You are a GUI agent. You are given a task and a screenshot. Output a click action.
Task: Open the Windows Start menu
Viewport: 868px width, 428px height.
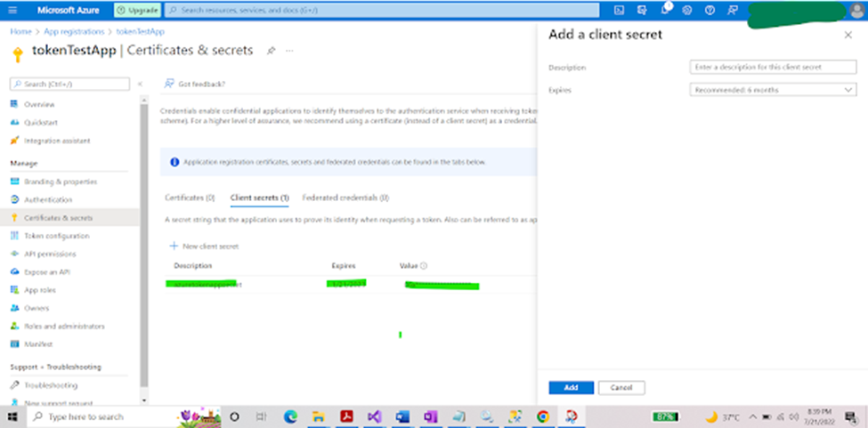coord(12,416)
